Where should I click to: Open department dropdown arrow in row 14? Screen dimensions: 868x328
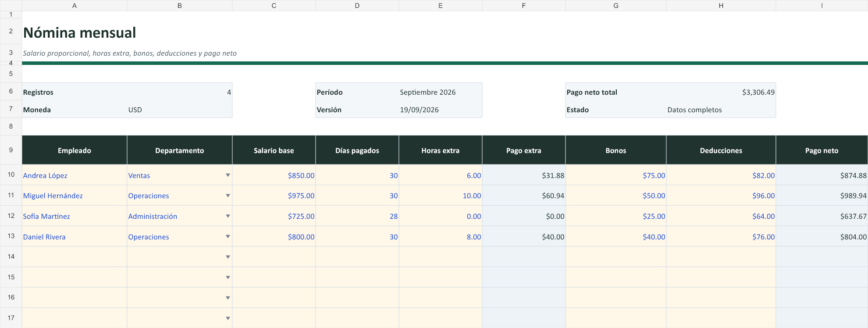pos(228,257)
